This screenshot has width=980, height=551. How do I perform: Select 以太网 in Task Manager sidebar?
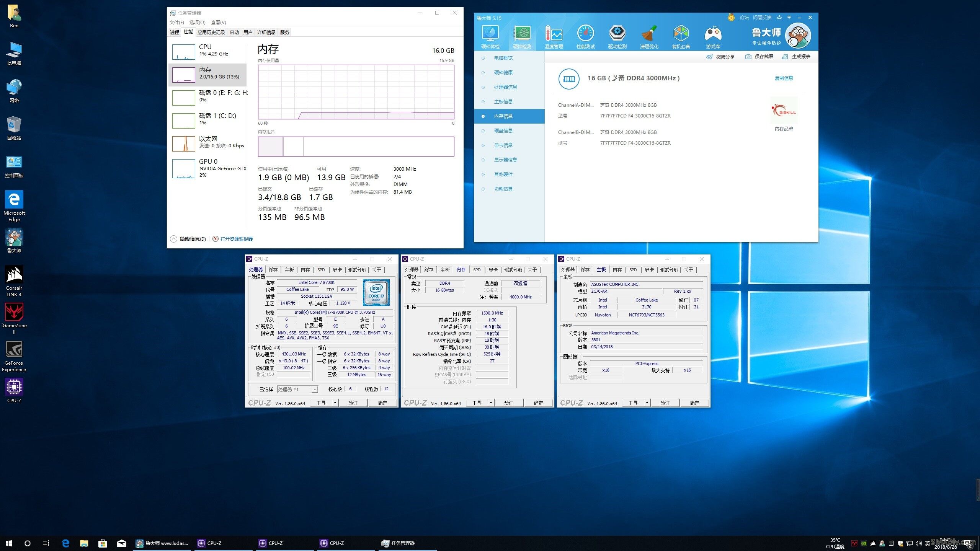point(208,143)
